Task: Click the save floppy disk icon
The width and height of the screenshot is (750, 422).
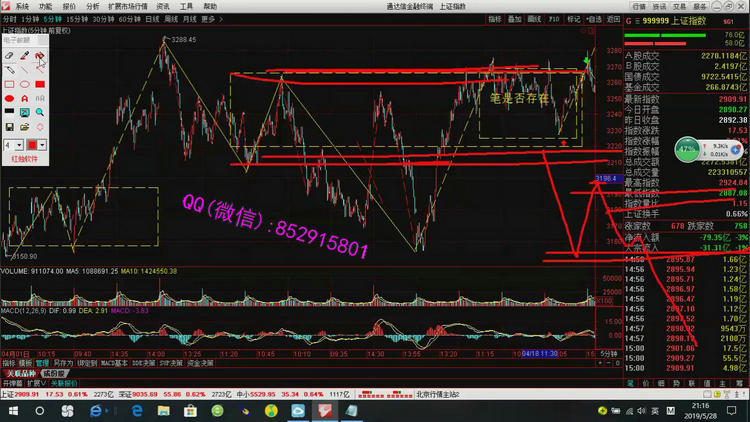Action: click(9, 127)
